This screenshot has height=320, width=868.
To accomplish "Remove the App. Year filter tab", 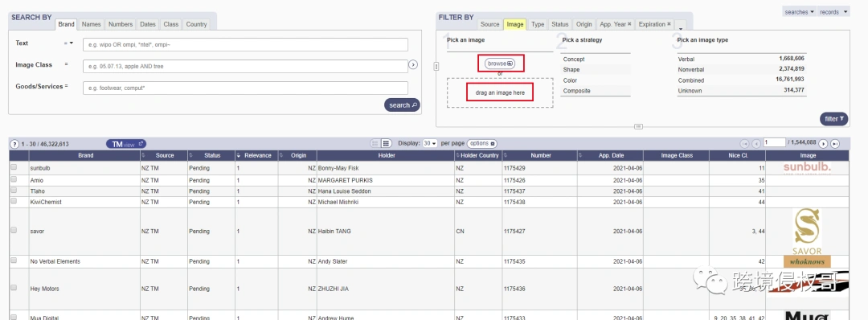I will [629, 24].
